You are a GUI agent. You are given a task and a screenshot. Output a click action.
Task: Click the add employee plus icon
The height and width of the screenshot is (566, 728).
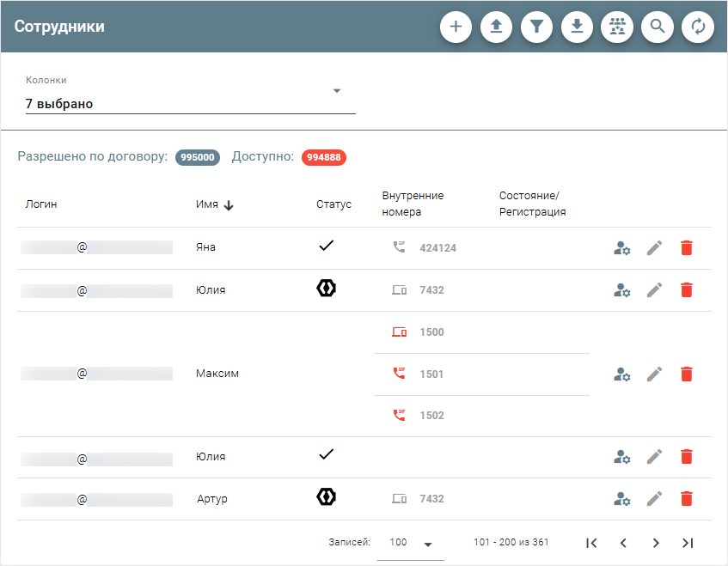tap(456, 27)
